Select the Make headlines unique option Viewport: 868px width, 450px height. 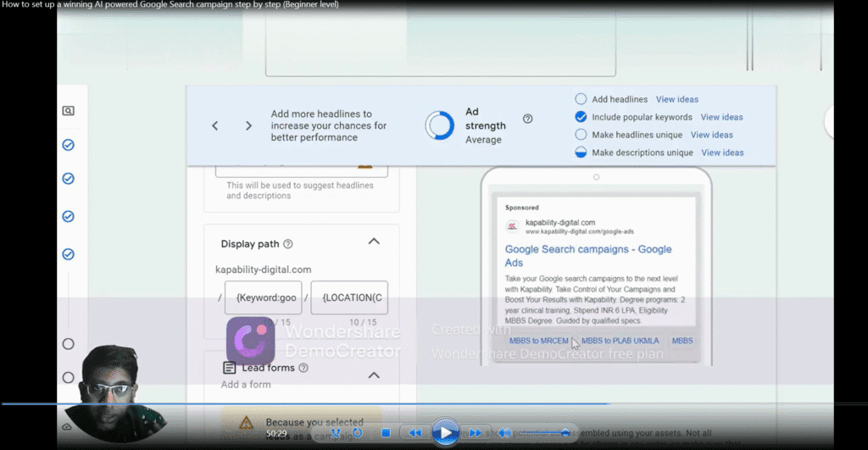point(581,135)
